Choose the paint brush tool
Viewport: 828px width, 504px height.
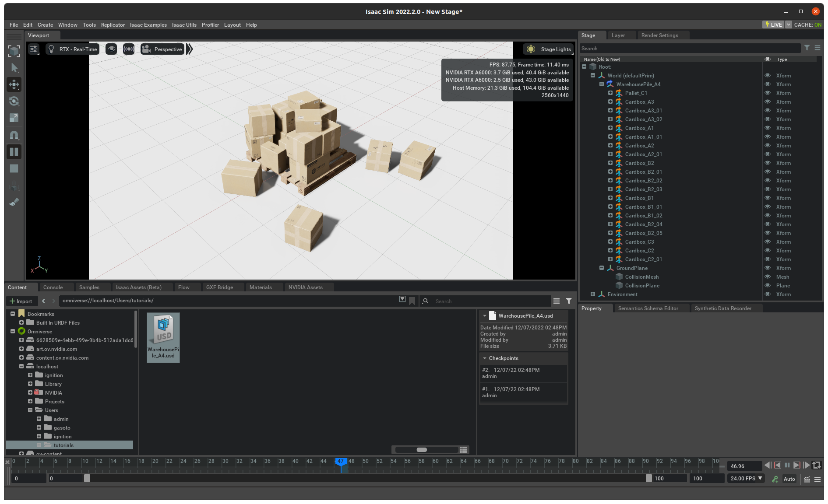(x=14, y=202)
